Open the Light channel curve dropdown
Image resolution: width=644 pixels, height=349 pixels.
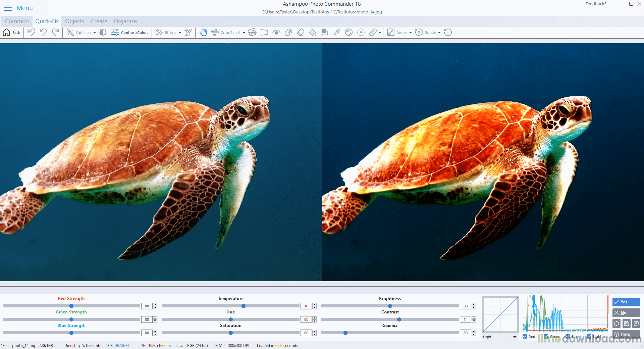(x=515, y=337)
